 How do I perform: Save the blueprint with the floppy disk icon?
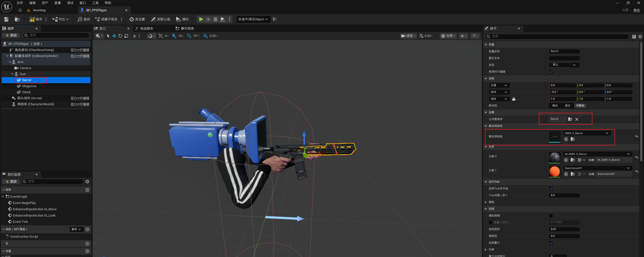pyautogui.click(x=6, y=19)
